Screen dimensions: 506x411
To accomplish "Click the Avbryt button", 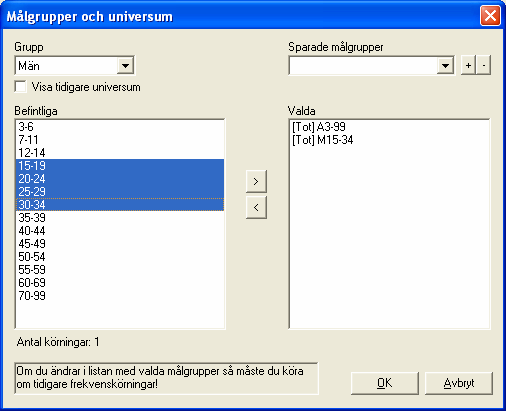I will point(459,383).
